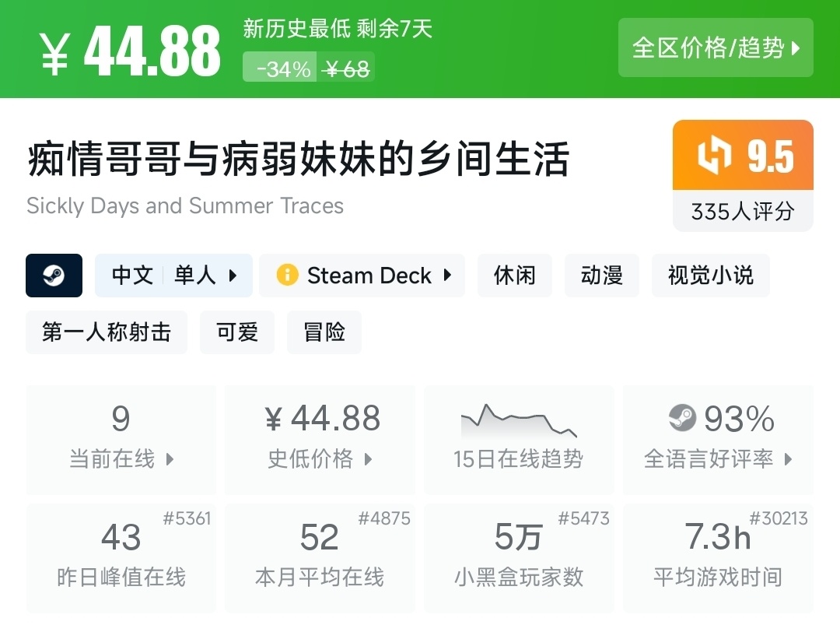Click the -34% discount badge
840x625 pixels.
click(283, 69)
